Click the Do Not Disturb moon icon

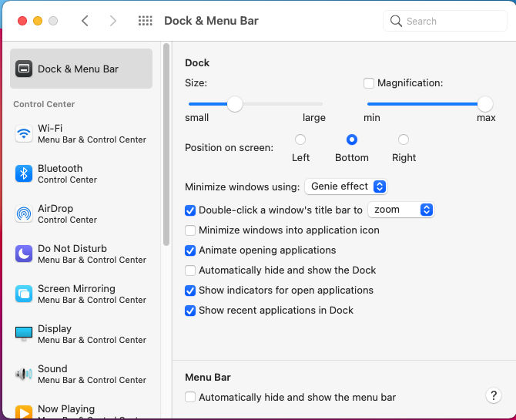(24, 254)
